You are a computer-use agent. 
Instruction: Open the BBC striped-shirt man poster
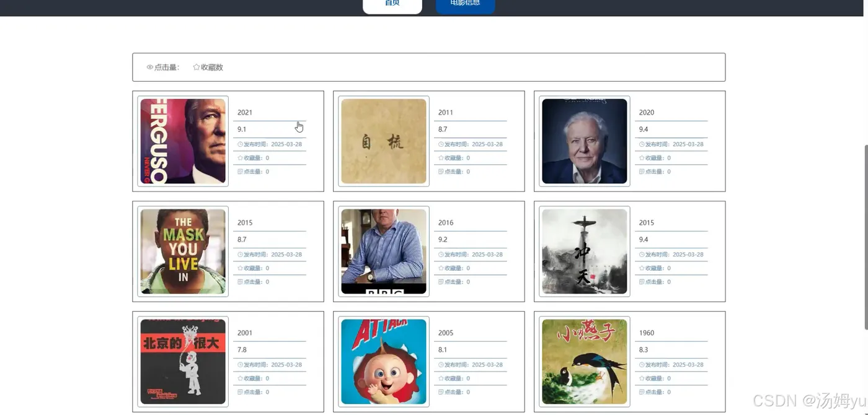(x=384, y=251)
